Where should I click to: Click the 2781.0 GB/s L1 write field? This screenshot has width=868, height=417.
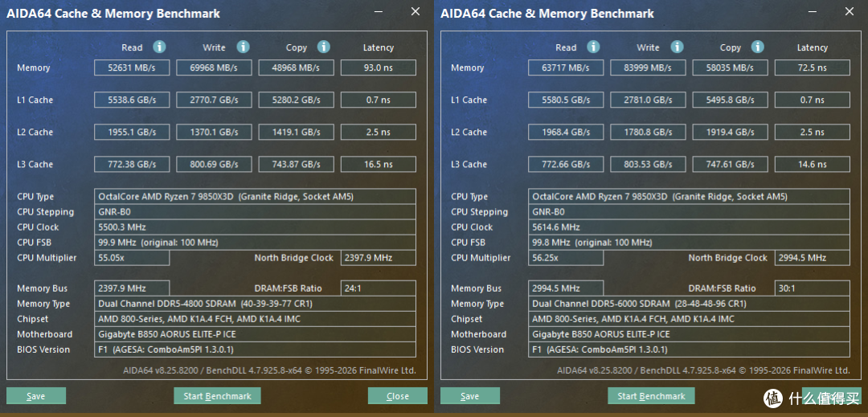pos(649,100)
